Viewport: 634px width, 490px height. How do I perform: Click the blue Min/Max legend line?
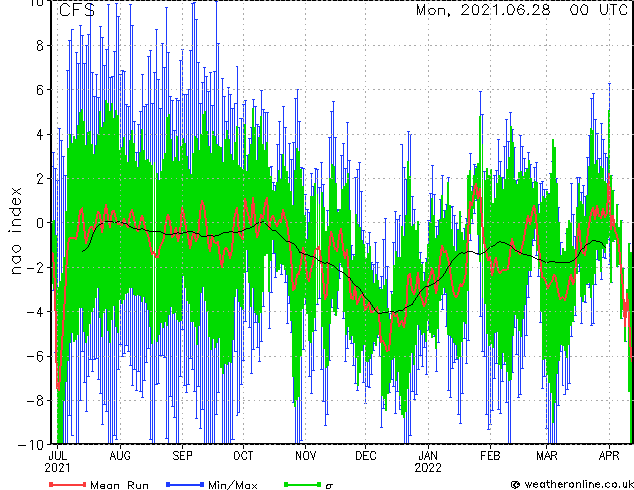pyautogui.click(x=185, y=484)
